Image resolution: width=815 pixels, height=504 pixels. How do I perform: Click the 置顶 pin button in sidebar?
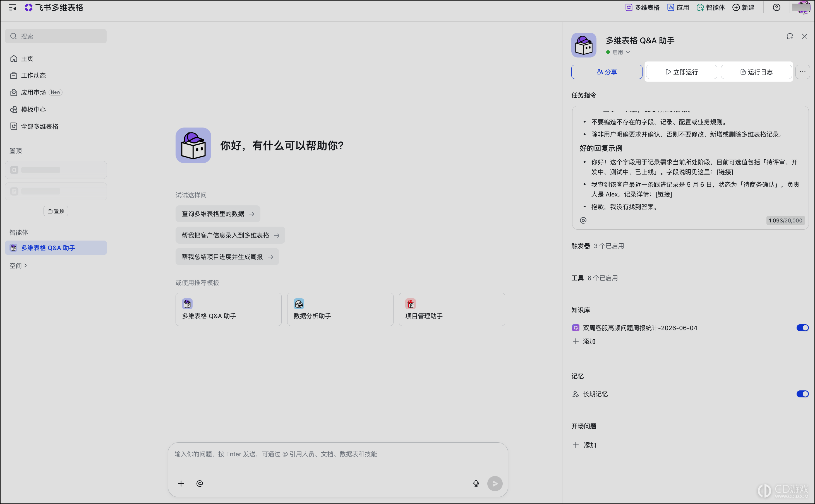click(56, 211)
